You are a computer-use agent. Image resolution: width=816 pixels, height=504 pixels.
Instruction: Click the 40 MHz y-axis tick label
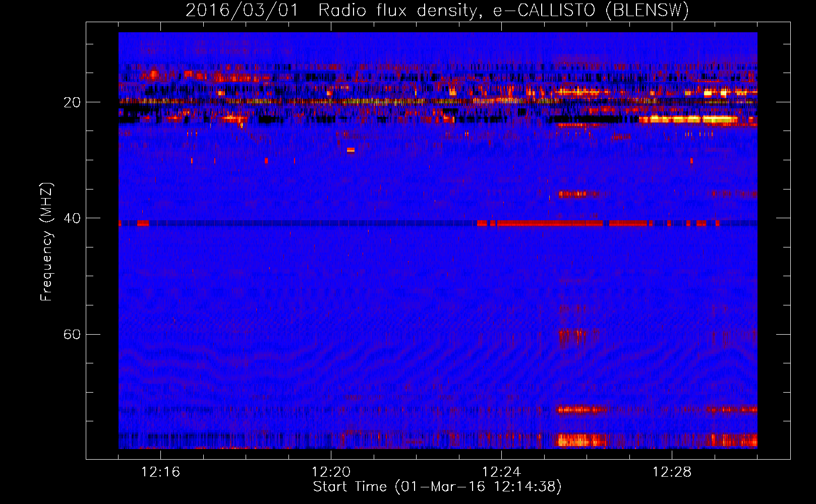(72, 218)
